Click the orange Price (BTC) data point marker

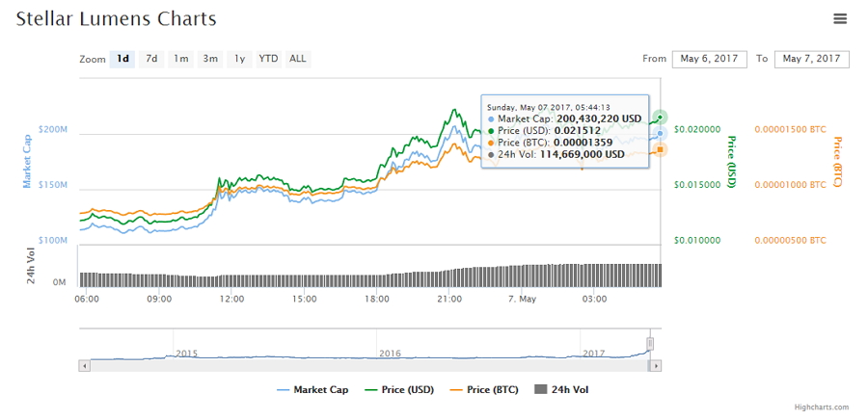click(x=660, y=149)
